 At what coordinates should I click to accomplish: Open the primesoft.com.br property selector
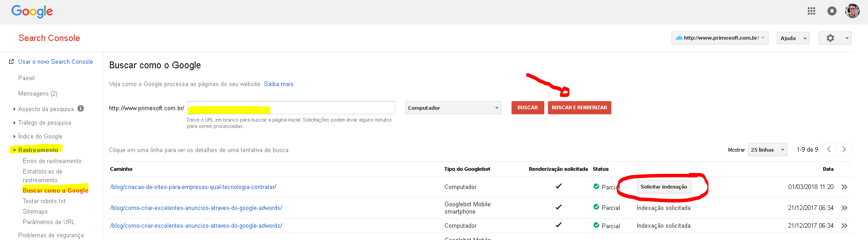click(x=720, y=38)
